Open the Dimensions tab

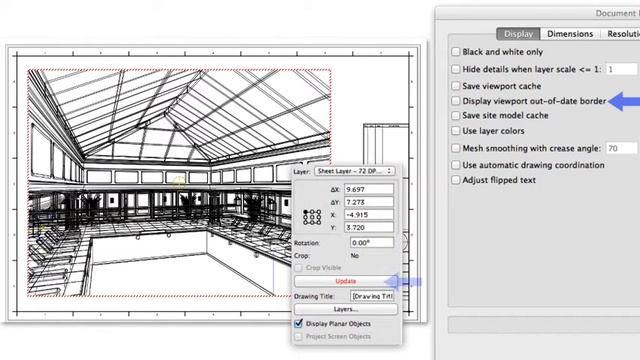click(570, 34)
